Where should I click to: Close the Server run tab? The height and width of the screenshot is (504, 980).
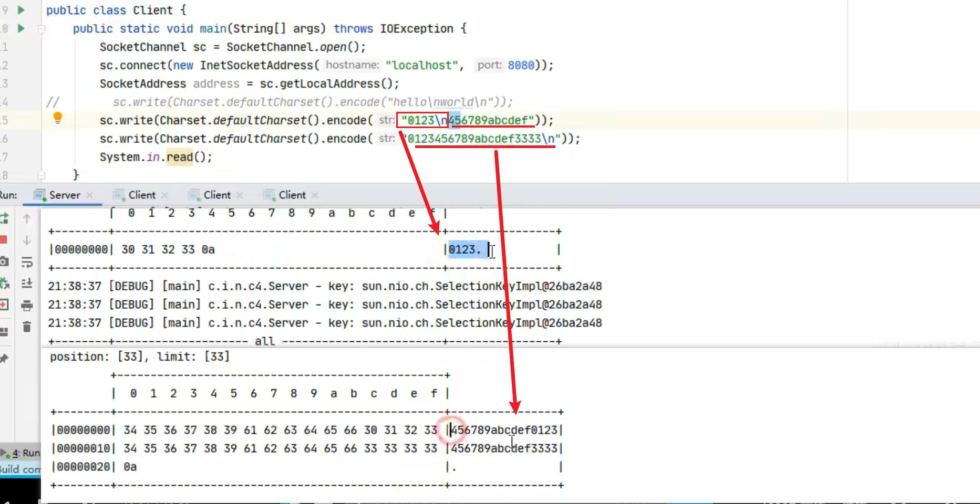(x=90, y=195)
